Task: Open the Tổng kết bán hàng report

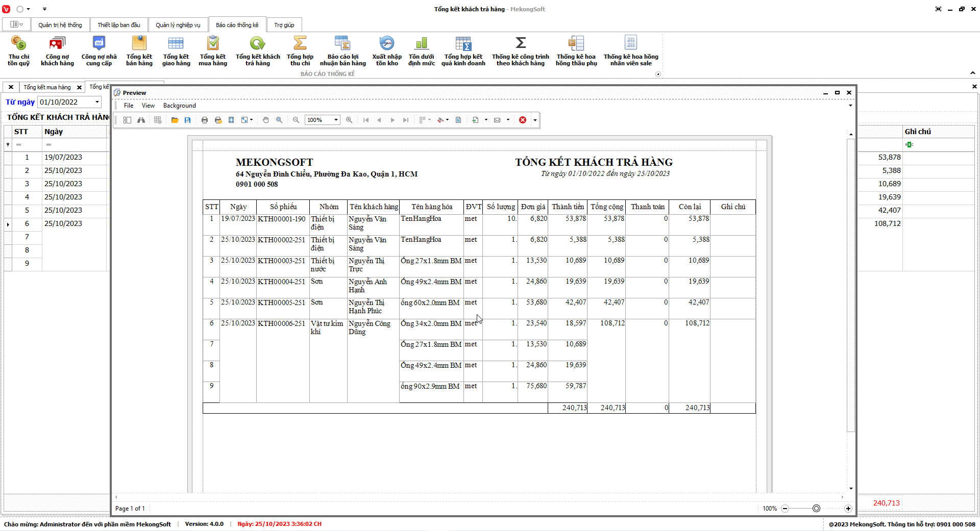Action: (139, 50)
